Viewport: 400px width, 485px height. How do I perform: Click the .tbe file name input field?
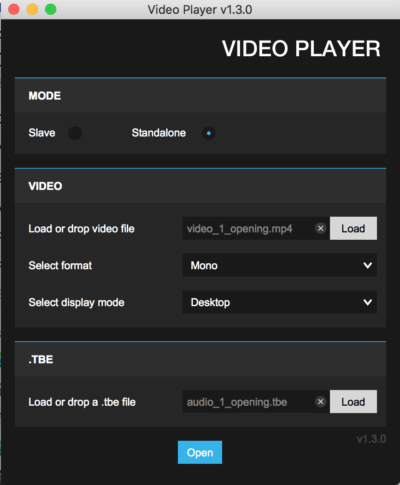tap(248, 402)
